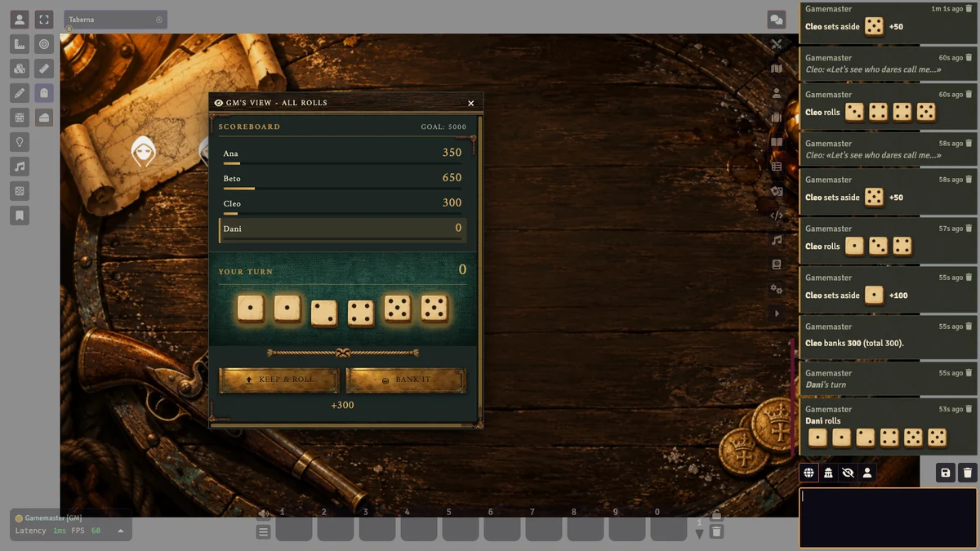980x551 pixels.
Task: Open the Combat Encounters sidebar tab
Action: [x=777, y=45]
